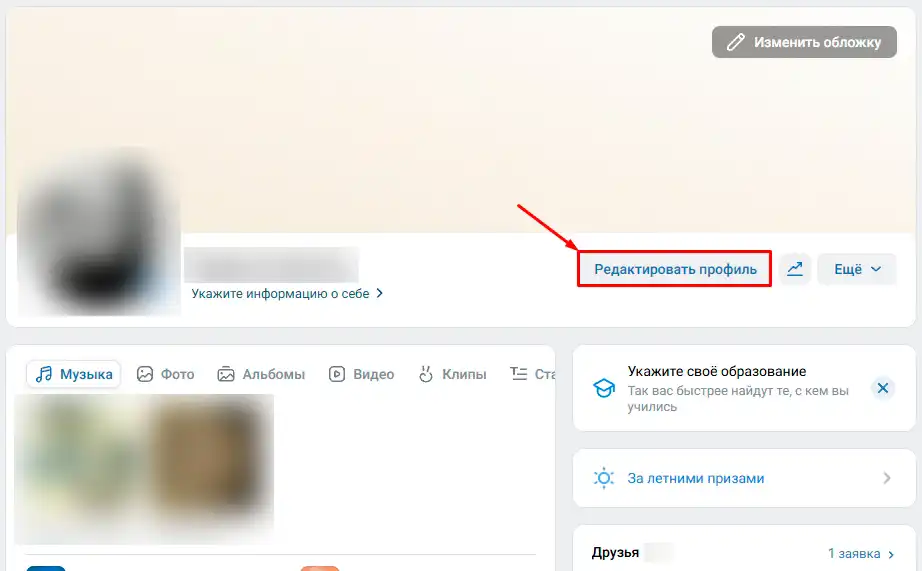This screenshot has height=571, width=922.
Task: Click the Клипы hand icon
Action: [x=426, y=374]
